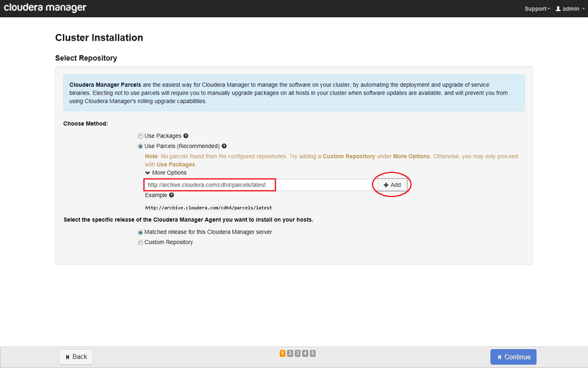The height and width of the screenshot is (368, 588).
Task: Open the admin user menu
Action: [570, 9]
